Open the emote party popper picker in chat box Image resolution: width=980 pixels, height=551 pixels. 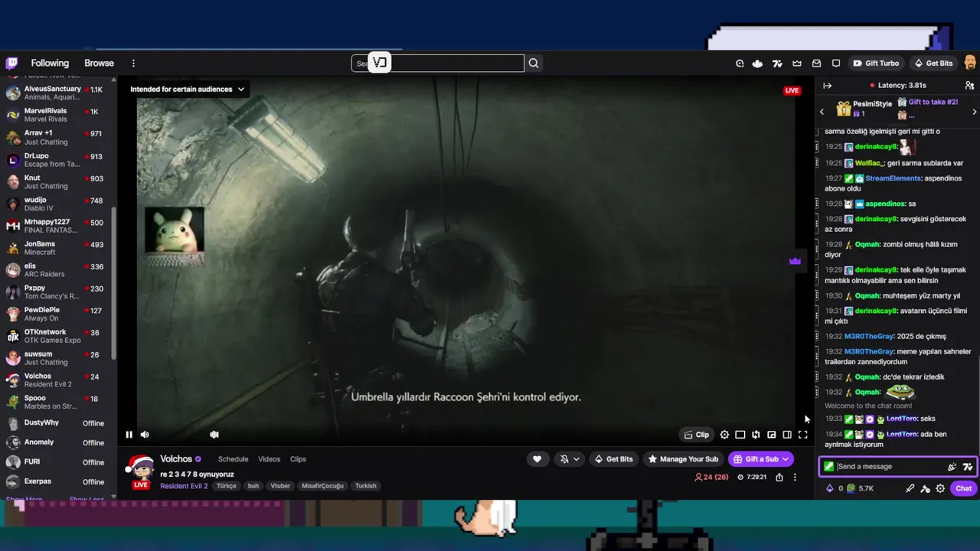click(952, 467)
